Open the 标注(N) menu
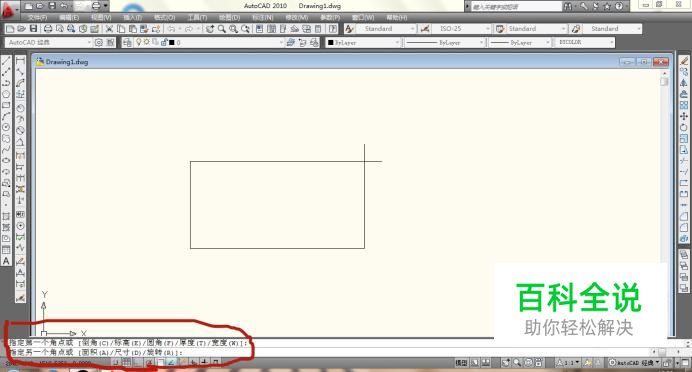692x372 pixels. (263, 18)
